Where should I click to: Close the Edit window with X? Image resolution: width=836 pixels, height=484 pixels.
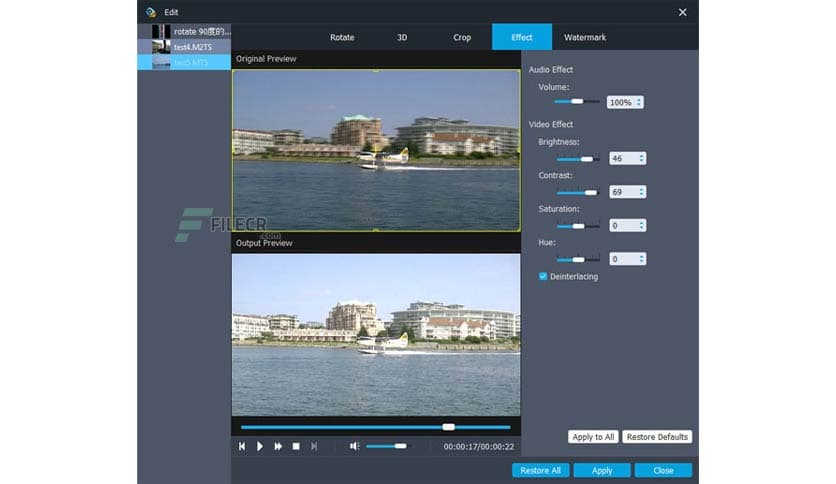pos(682,12)
